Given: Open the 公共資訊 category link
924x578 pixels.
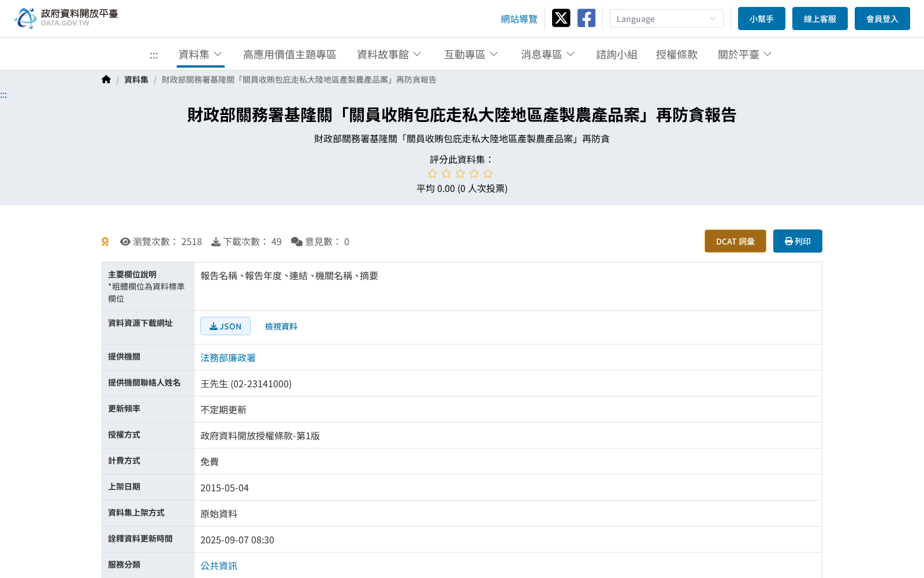Looking at the screenshot, I should pos(219,566).
